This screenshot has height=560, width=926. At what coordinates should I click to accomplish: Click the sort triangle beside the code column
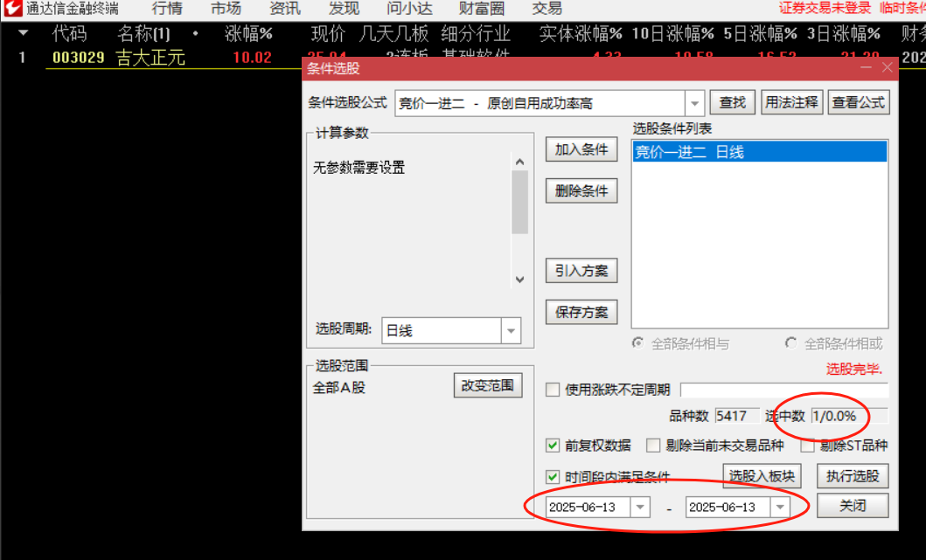tap(24, 33)
